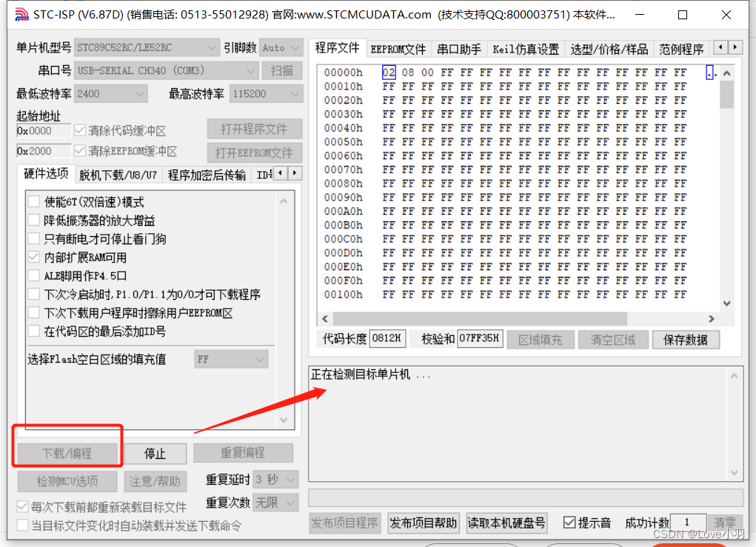
Task: Click hex view vertical scrollbar thumb
Action: click(x=727, y=95)
